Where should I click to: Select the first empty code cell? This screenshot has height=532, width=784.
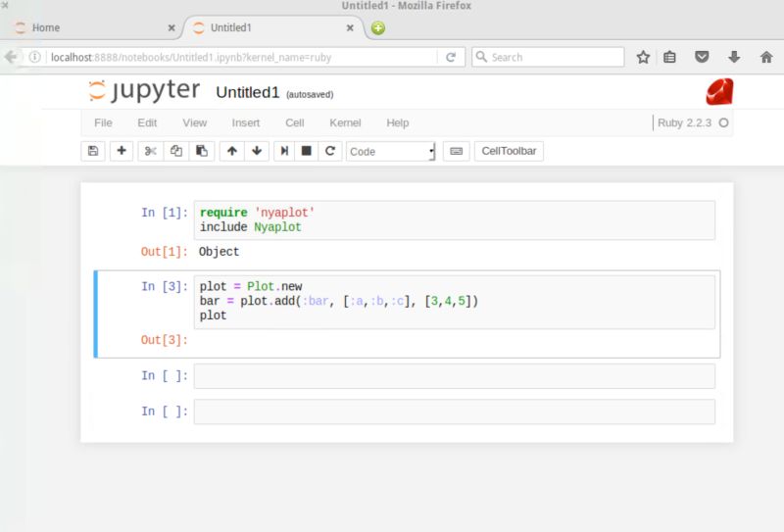pyautogui.click(x=455, y=376)
